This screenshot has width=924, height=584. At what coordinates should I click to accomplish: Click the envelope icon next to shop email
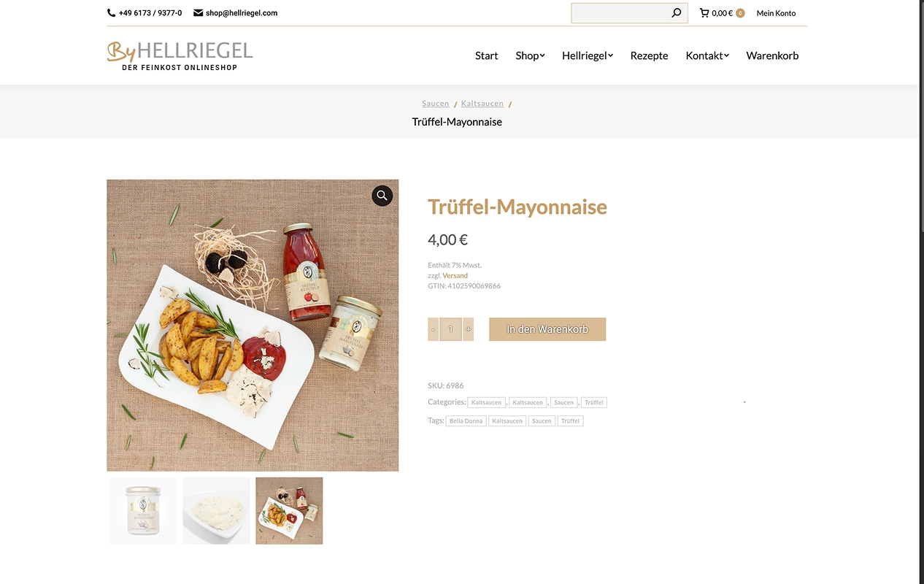198,13
